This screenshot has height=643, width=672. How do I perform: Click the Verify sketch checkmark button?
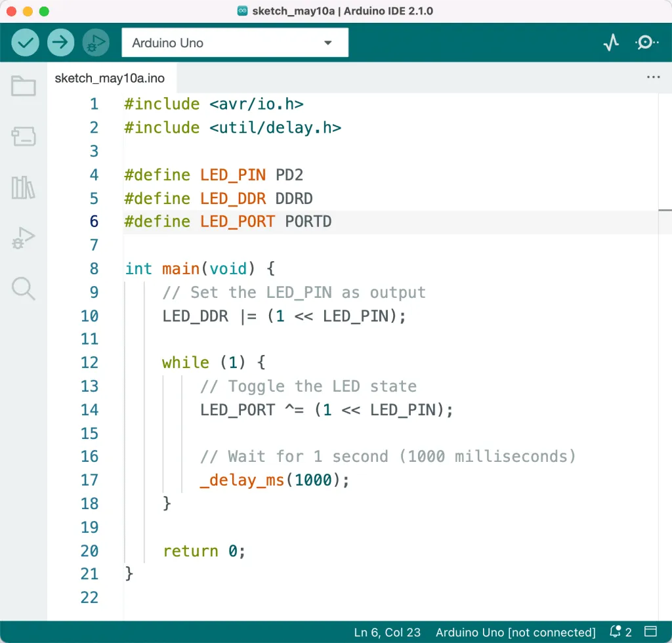tap(25, 43)
